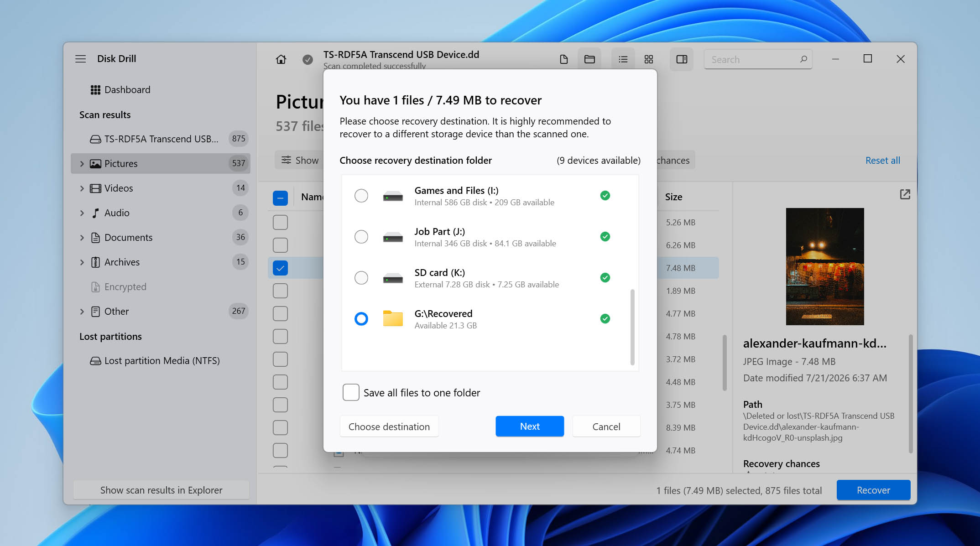This screenshot has width=980, height=546.
Task: Open the Dashboard from the sidebar
Action: coord(120,89)
